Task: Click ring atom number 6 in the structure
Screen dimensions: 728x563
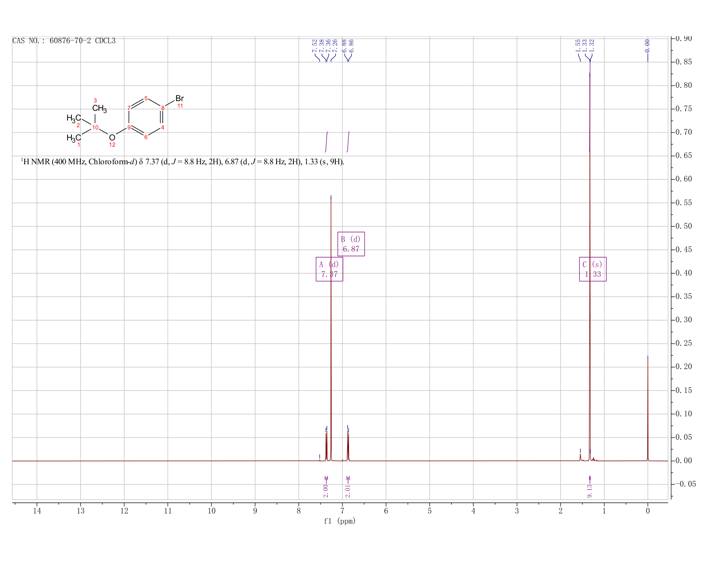Action: (146, 137)
